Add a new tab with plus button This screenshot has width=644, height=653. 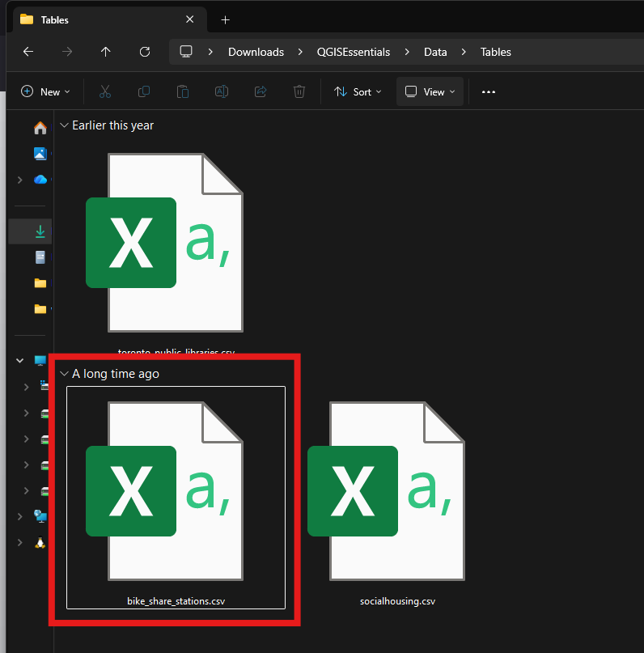[225, 19]
